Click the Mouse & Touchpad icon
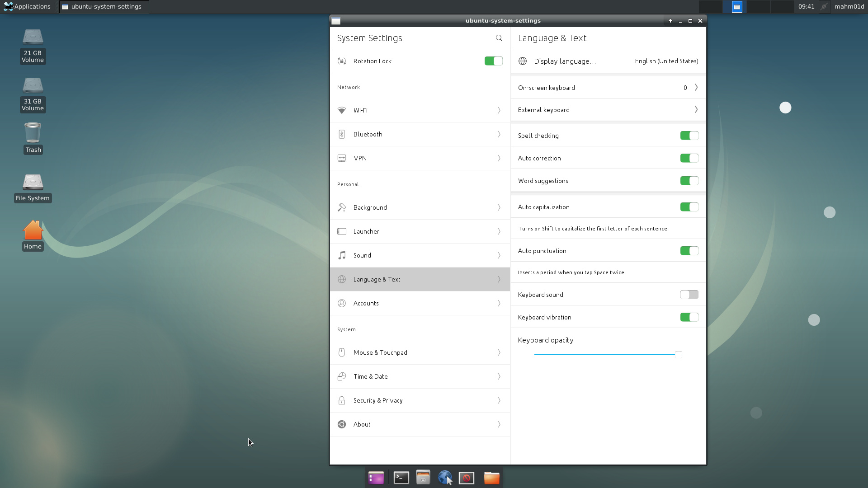Viewport: 868px width, 488px height. 342,352
